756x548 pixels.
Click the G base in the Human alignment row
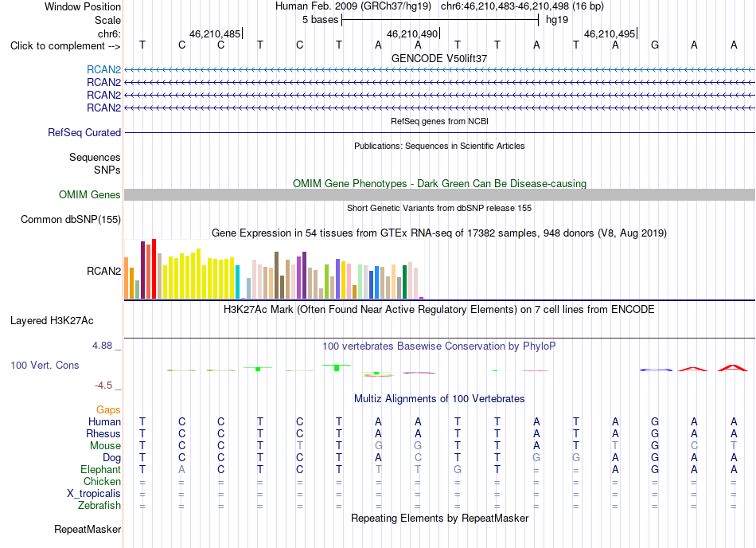[x=655, y=421]
